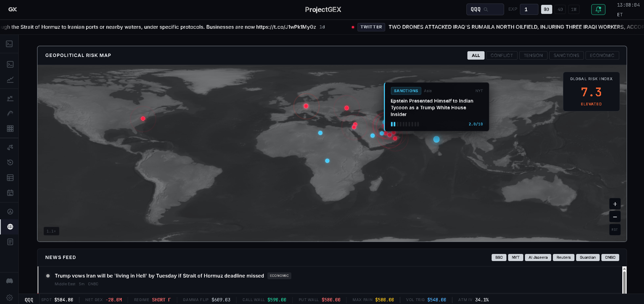The image size is (644, 304).
Task: Reset map view with RST button
Action: [615, 230]
